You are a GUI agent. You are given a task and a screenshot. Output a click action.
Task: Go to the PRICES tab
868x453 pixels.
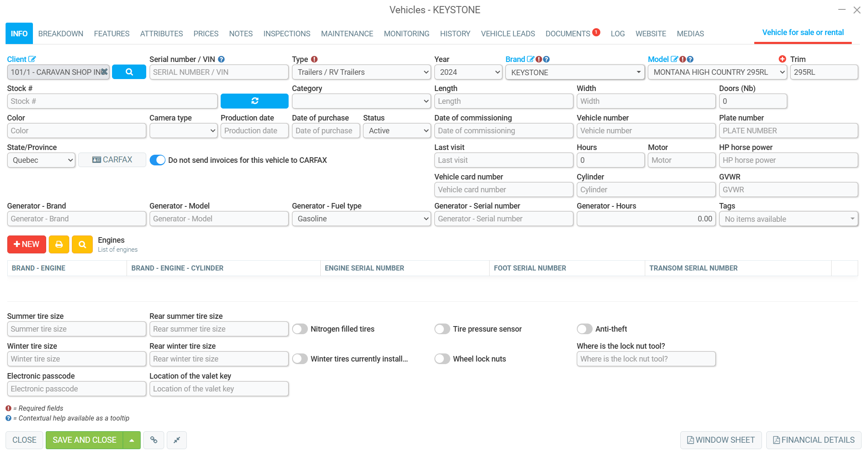pyautogui.click(x=206, y=34)
